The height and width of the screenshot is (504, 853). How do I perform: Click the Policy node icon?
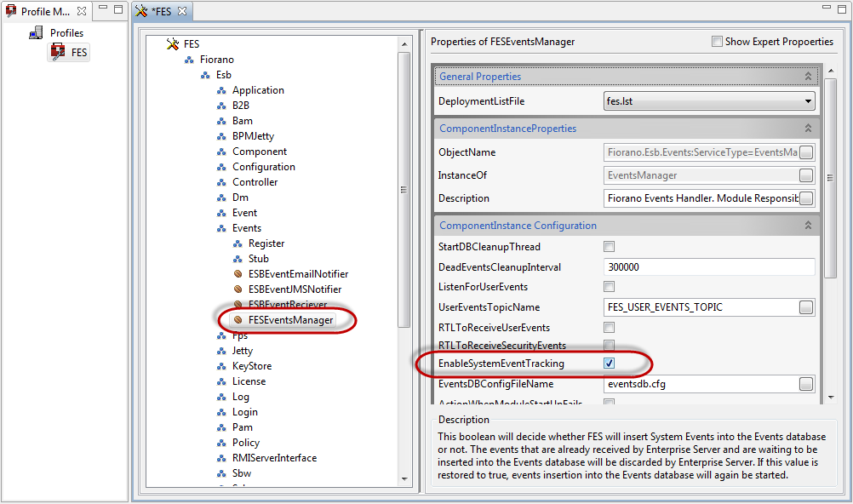(x=221, y=443)
